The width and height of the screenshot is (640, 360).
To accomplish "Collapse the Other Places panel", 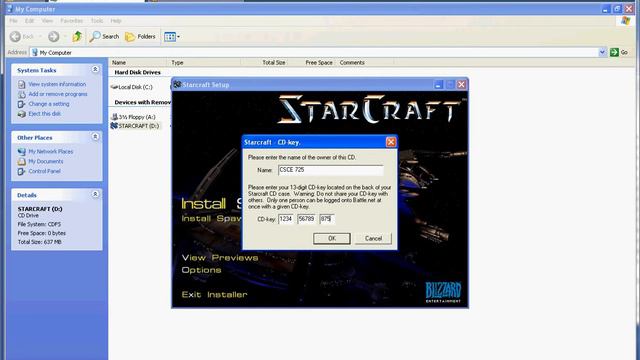I will tap(95, 137).
